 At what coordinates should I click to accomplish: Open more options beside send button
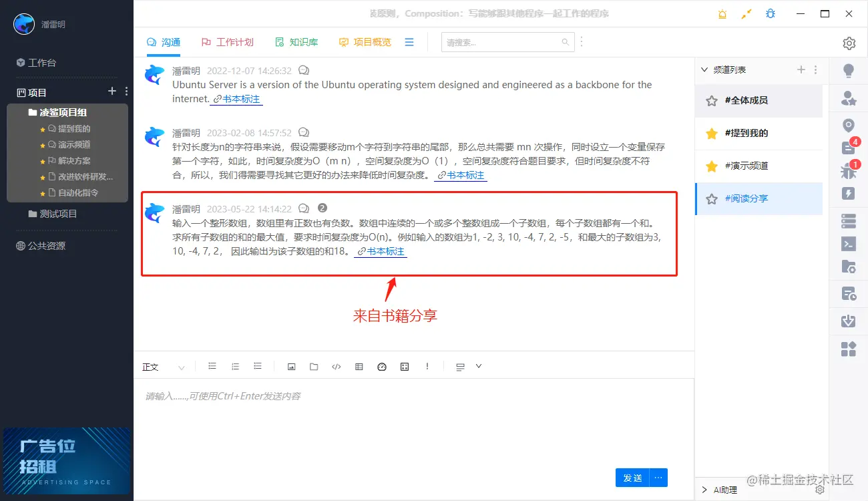click(x=658, y=478)
